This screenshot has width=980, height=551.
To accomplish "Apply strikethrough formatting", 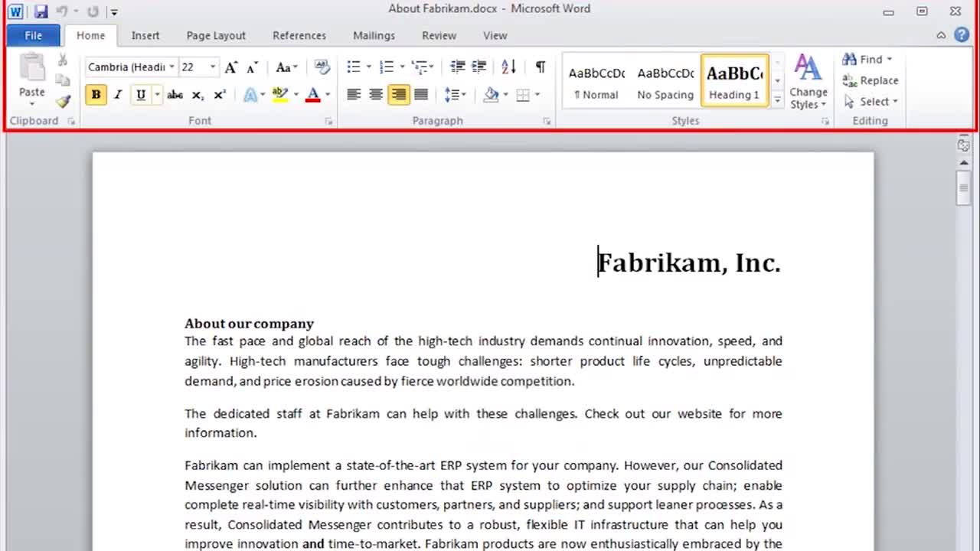I will (x=175, y=95).
